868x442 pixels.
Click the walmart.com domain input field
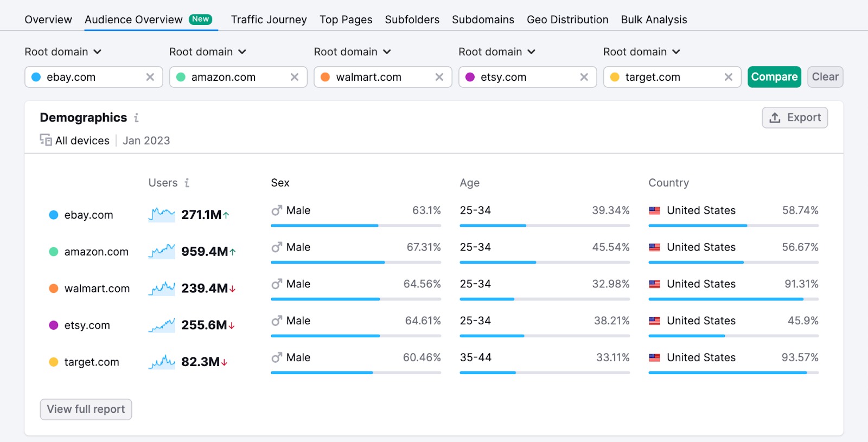[383, 77]
